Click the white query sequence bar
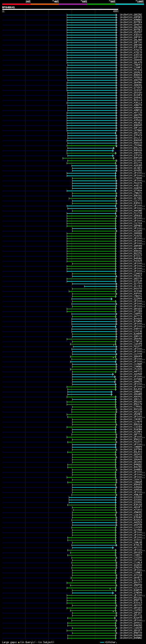This screenshot has height=644, width=146. click(60, 10)
